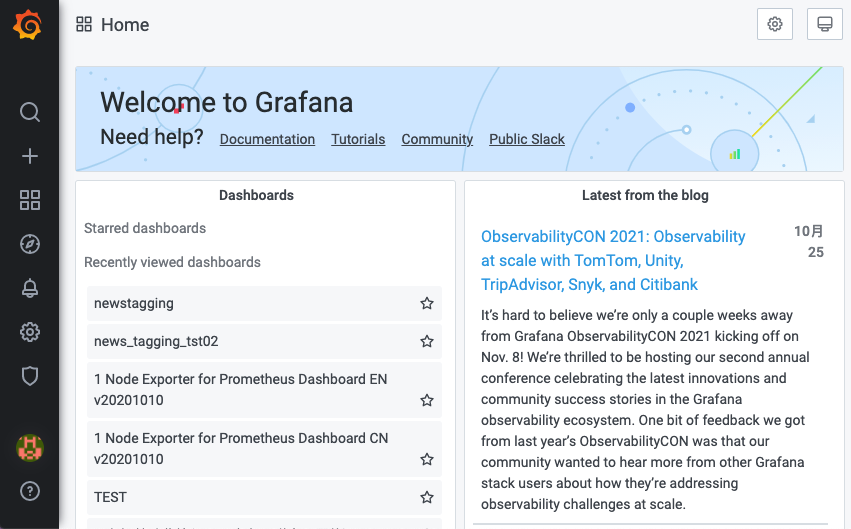The height and width of the screenshot is (529, 851).
Task: Click the Latest from the blog title
Action: coord(645,195)
